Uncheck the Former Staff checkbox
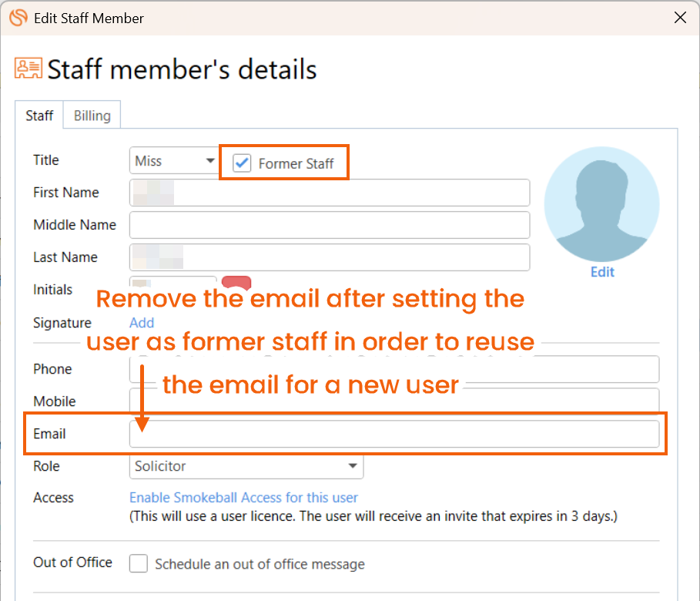The width and height of the screenshot is (700, 601). click(x=243, y=163)
